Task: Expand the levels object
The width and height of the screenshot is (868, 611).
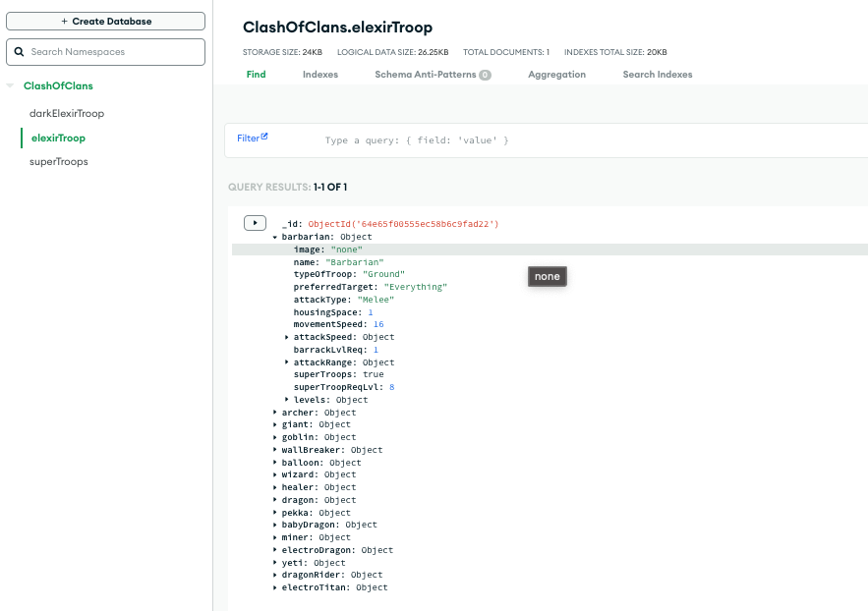Action: [x=286, y=400]
